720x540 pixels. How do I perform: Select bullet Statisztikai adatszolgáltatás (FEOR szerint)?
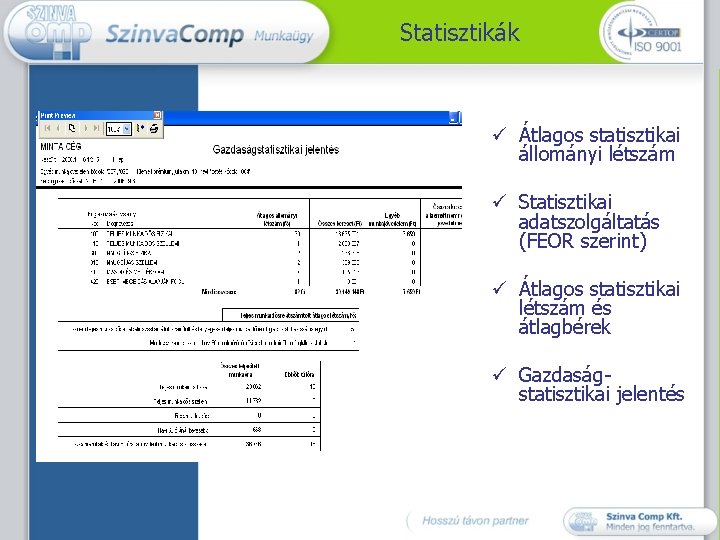589,221
